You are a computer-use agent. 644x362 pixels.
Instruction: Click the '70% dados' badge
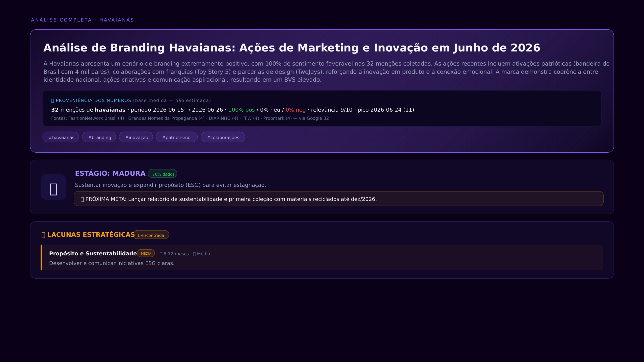coord(162,174)
